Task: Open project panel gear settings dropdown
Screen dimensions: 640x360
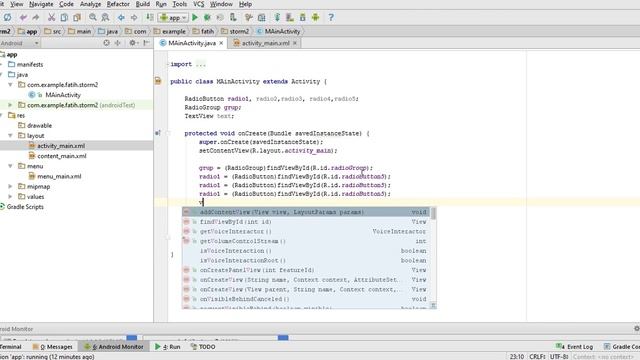Action: (133, 43)
